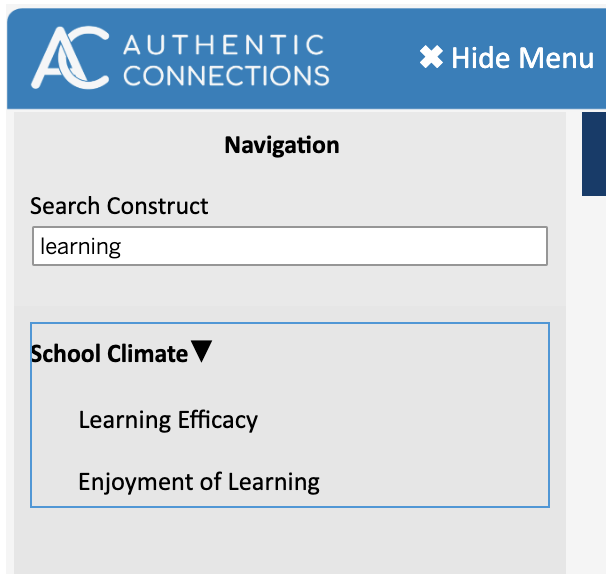This screenshot has height=574, width=606.
Task: Focus the Search Construct input field
Action: [x=290, y=246]
